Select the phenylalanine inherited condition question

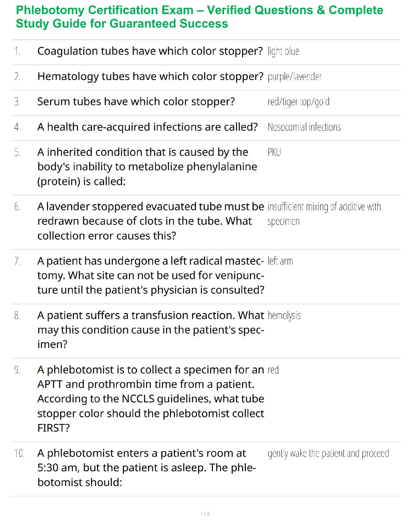pos(147,167)
